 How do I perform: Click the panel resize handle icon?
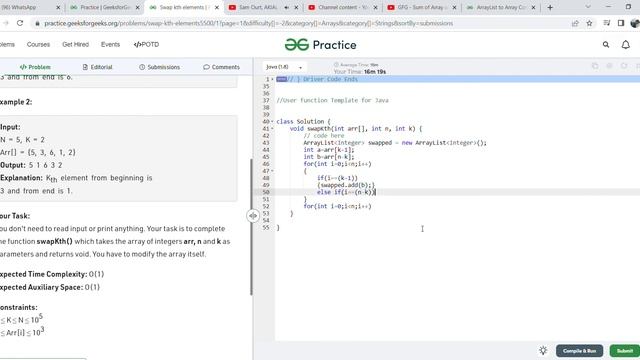(x=253, y=216)
